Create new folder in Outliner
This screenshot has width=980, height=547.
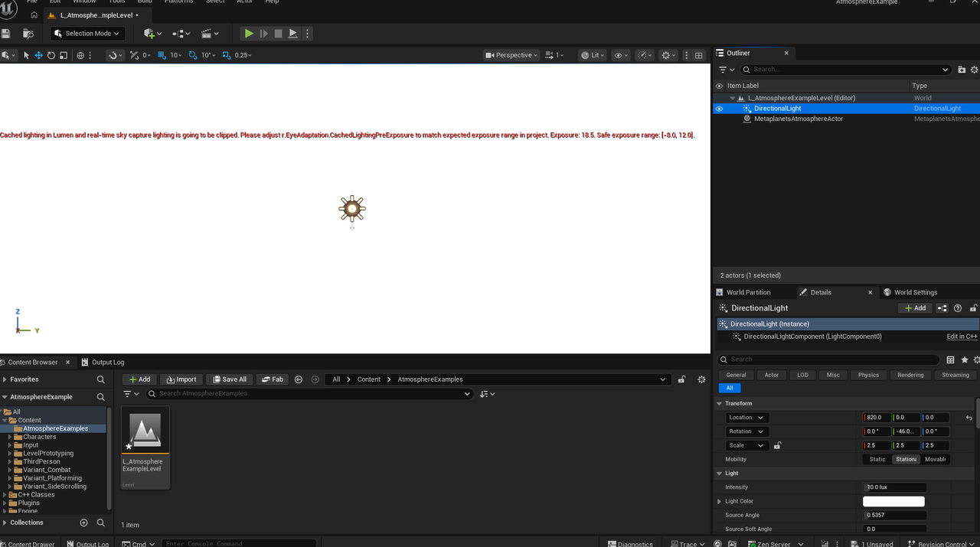point(962,70)
